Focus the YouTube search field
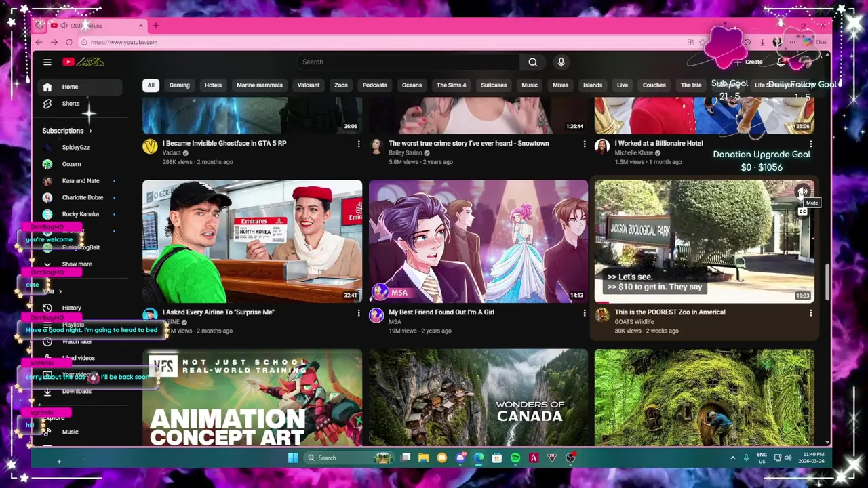This screenshot has height=488, width=868. click(408, 62)
